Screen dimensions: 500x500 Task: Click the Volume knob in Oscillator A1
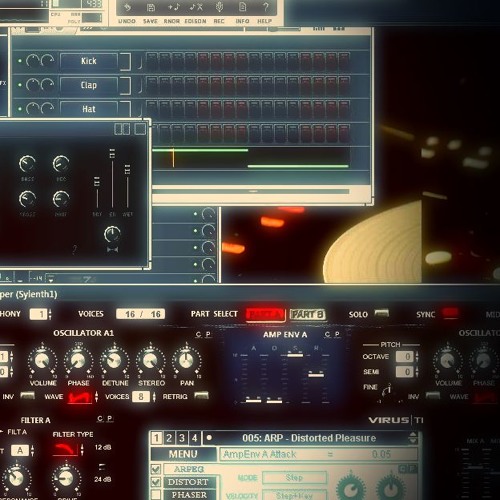[x=42, y=361]
